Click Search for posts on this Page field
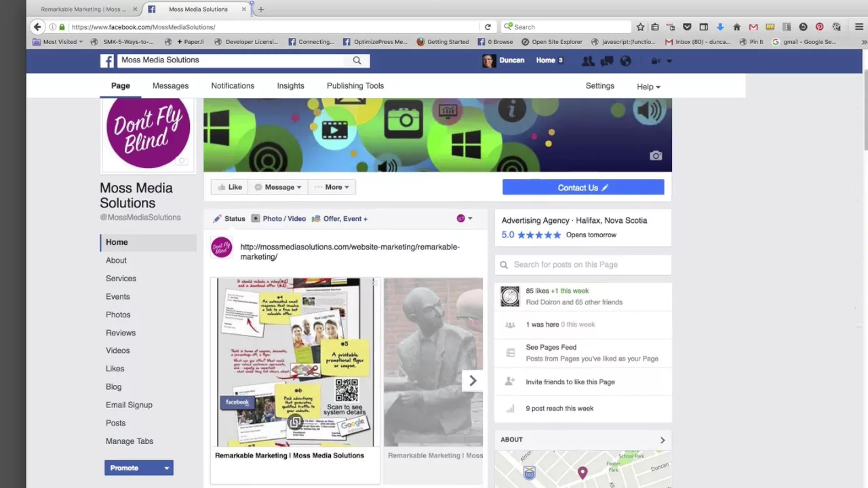The height and width of the screenshot is (488, 868). click(x=583, y=265)
